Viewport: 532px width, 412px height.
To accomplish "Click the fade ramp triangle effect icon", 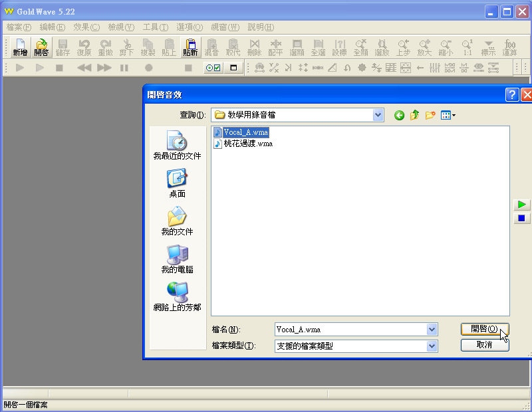I will [332, 68].
